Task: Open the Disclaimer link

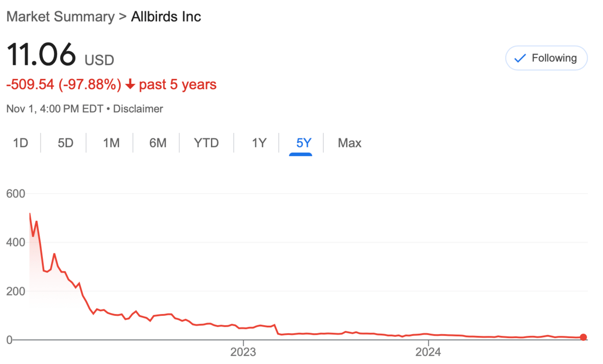Action: (138, 109)
